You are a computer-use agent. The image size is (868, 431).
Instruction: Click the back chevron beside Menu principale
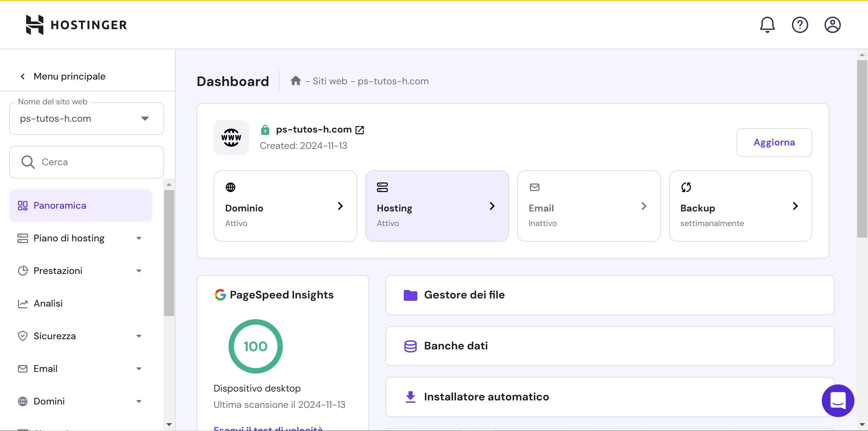point(23,76)
